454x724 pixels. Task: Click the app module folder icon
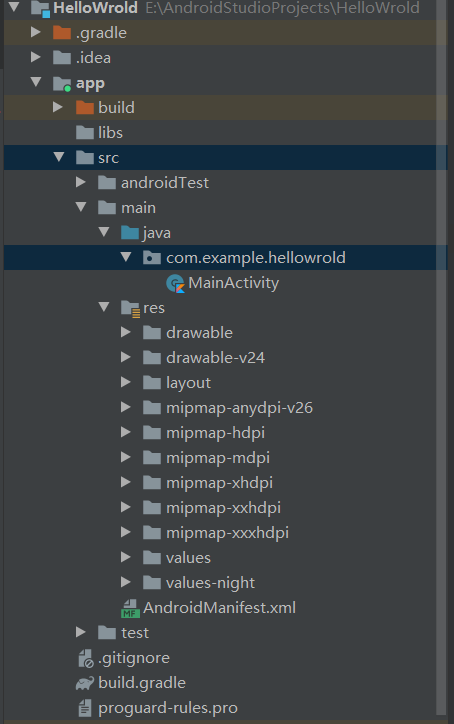62,84
